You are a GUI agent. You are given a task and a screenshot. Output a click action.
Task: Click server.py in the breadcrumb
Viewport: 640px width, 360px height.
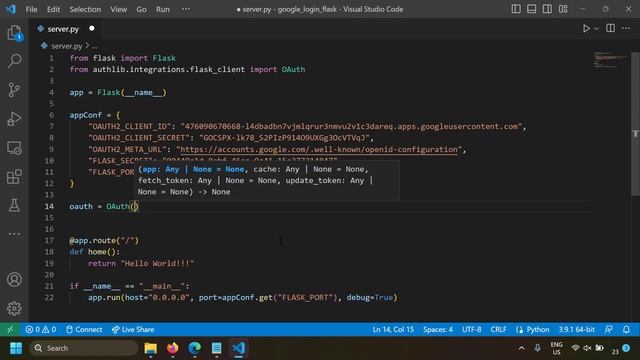67,46
